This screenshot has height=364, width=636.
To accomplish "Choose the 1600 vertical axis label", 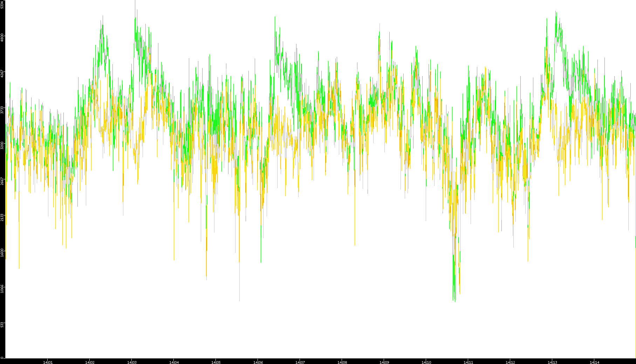I will tap(2, 253).
